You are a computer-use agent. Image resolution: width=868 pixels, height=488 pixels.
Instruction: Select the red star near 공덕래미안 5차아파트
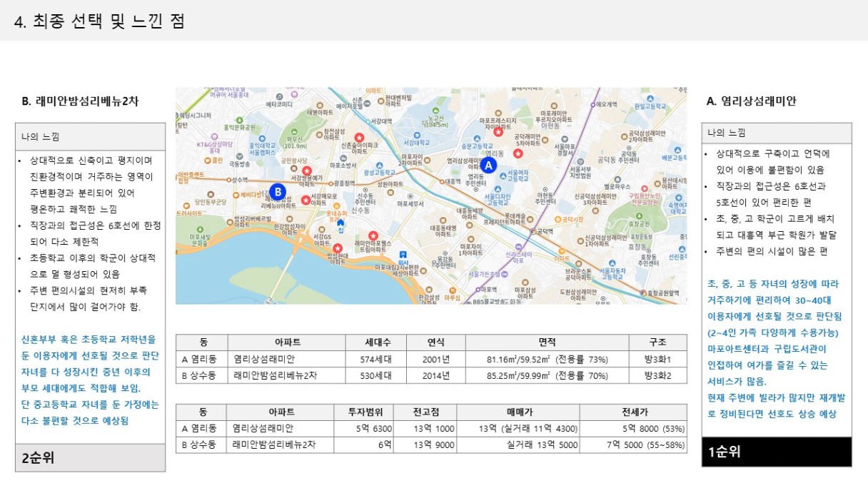click(x=518, y=153)
